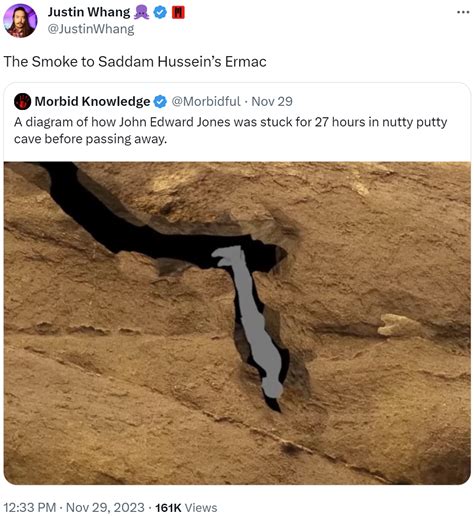The height and width of the screenshot is (516, 474).
Task: Click Justin Whang's blue verified checkmark
Action: click(x=160, y=13)
